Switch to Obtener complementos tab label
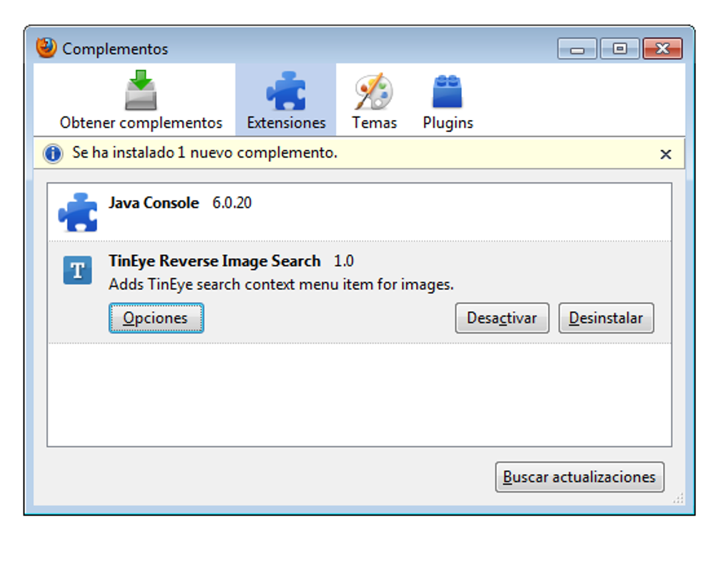Image resolution: width=728 pixels, height=574 pixels. 141,123
